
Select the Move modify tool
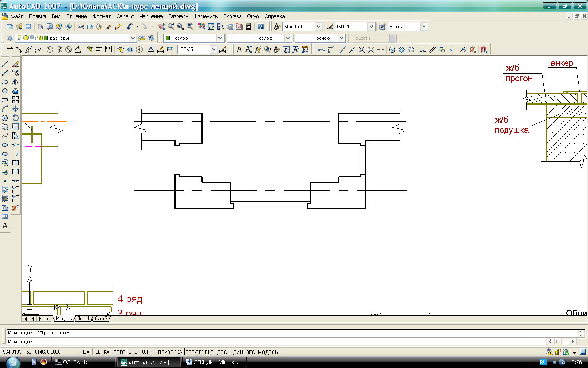coord(16,109)
